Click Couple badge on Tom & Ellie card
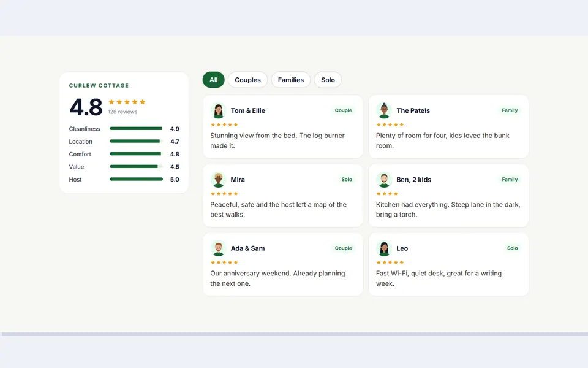Viewport: 588px width, 368px height. tap(343, 110)
